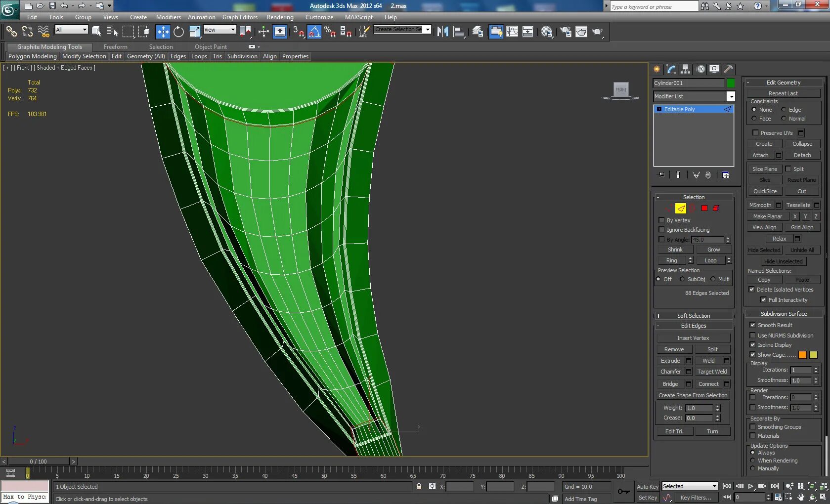Open the Modifier List dropdown
Image resolution: width=830 pixels, height=504 pixels.
click(x=731, y=97)
